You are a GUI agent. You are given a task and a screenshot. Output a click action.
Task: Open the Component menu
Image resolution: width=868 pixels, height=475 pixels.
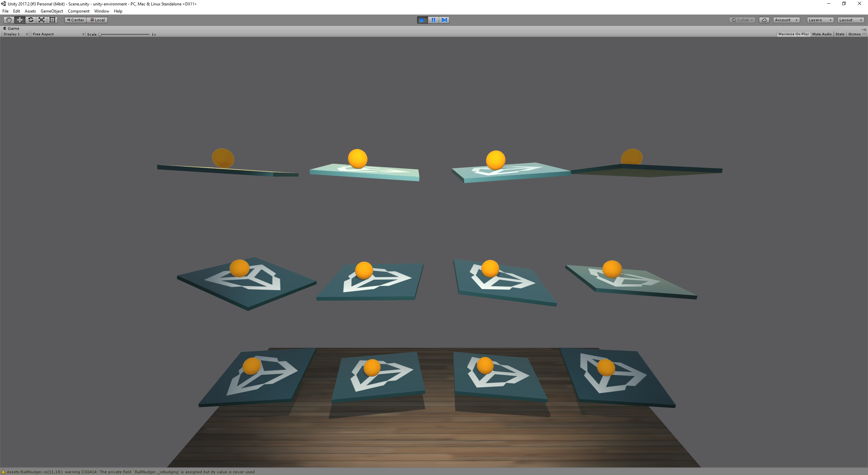78,11
